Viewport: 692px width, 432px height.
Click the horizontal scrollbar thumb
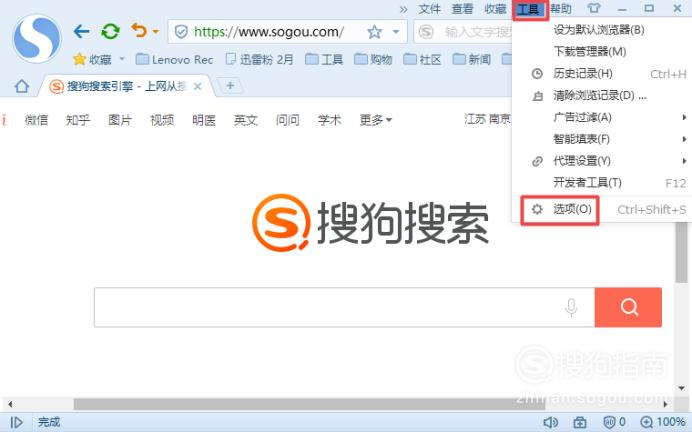click(309, 404)
